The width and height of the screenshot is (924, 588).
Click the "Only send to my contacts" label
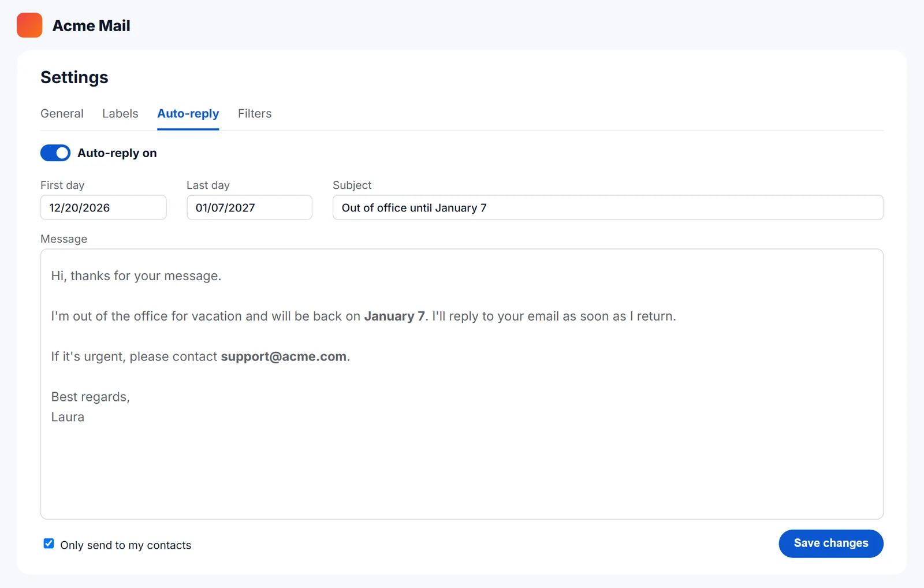pyautogui.click(x=126, y=545)
